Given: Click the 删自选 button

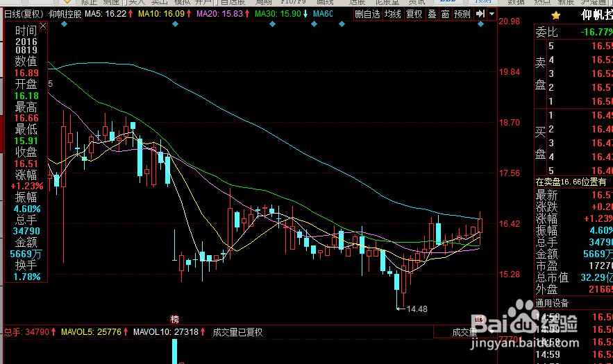Looking at the screenshot, I should coord(367,14).
